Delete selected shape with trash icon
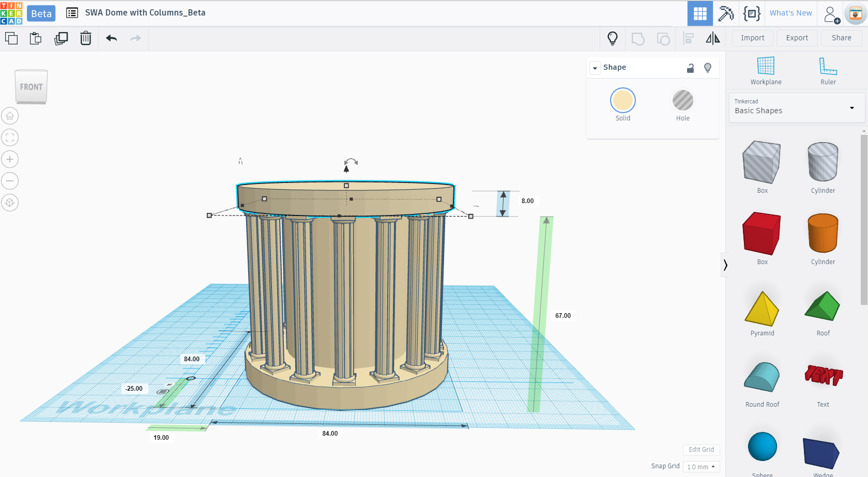Viewport: 868px width, 477px height. [x=86, y=38]
